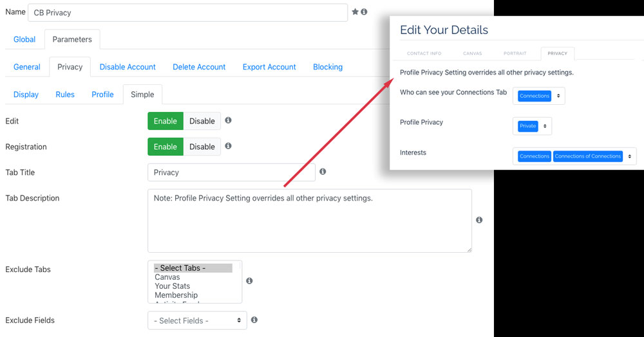The height and width of the screenshot is (337, 644).
Task: Select PRIVACY tab in Edit Your Details
Action: [x=557, y=53]
